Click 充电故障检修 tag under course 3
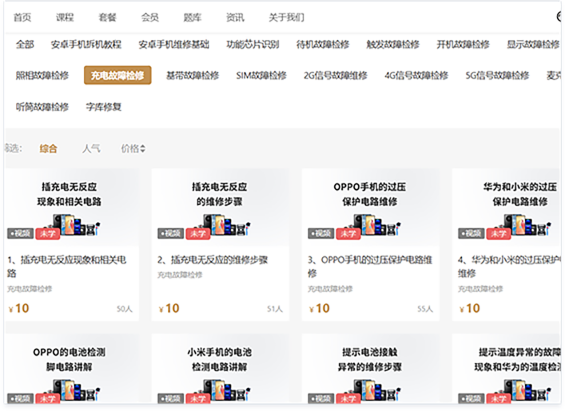 point(330,289)
